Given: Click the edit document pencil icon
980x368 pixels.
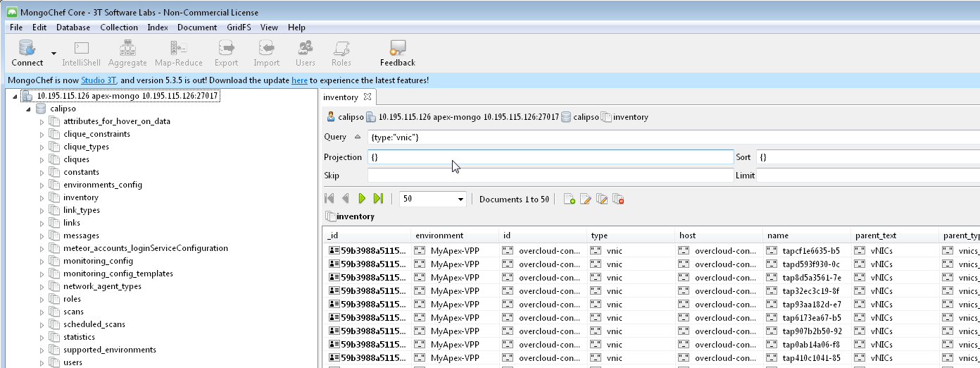Looking at the screenshot, I should 585,200.
